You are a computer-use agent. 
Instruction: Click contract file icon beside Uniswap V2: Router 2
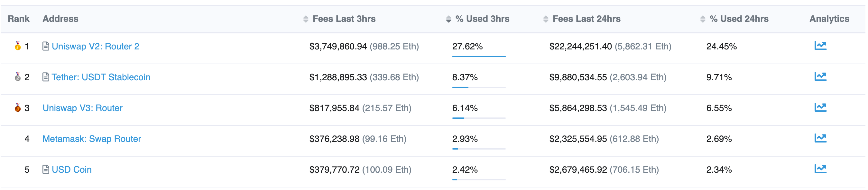pos(46,46)
